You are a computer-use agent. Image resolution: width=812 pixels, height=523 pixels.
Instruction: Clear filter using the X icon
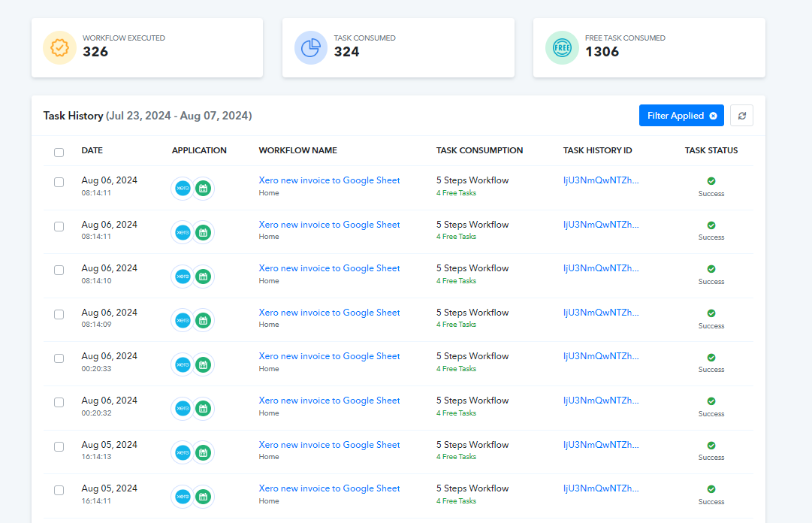(713, 116)
